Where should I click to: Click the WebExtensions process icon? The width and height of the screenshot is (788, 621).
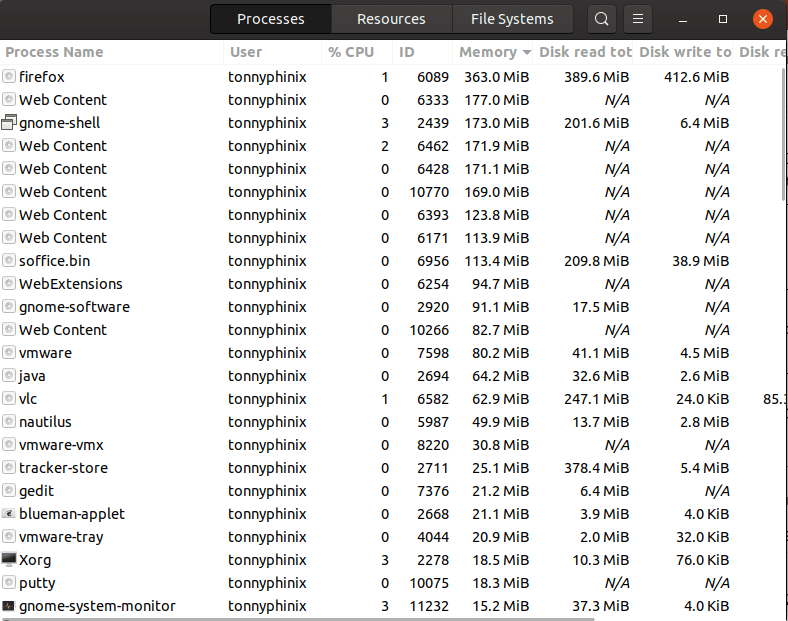9,283
